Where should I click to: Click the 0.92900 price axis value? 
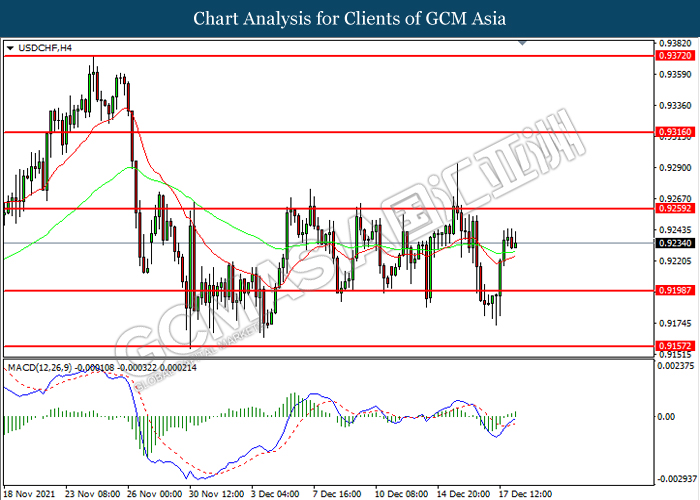(675, 167)
